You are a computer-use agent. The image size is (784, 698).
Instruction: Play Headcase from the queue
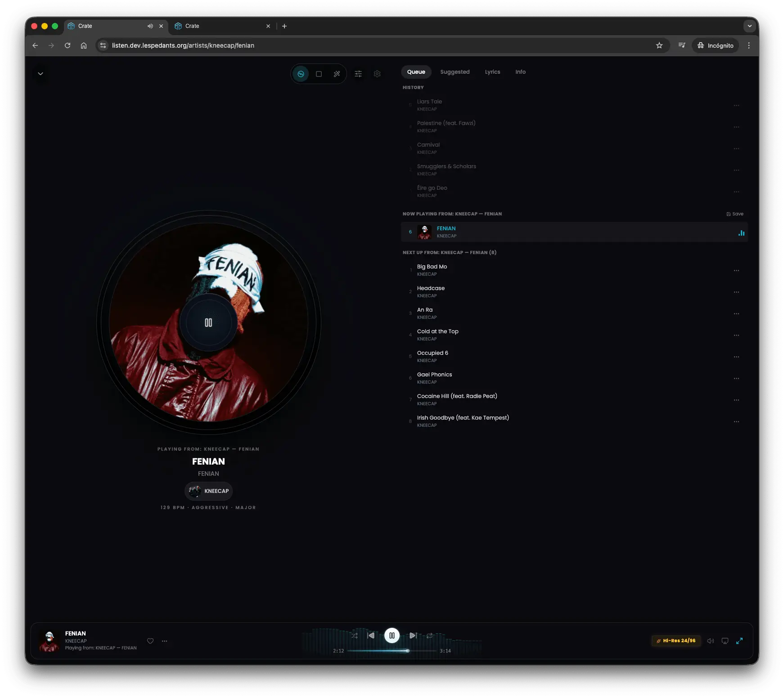(574, 292)
